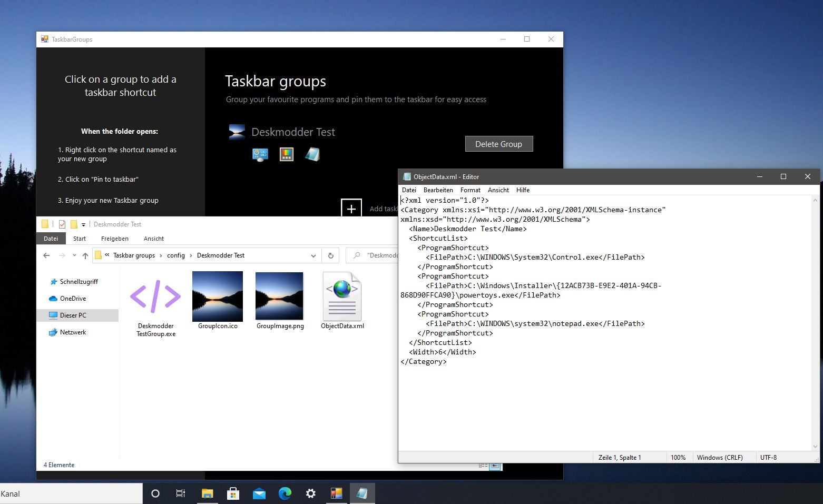823x504 pixels.
Task: Click the Name Deskmodder Test XML line
Action: point(468,229)
